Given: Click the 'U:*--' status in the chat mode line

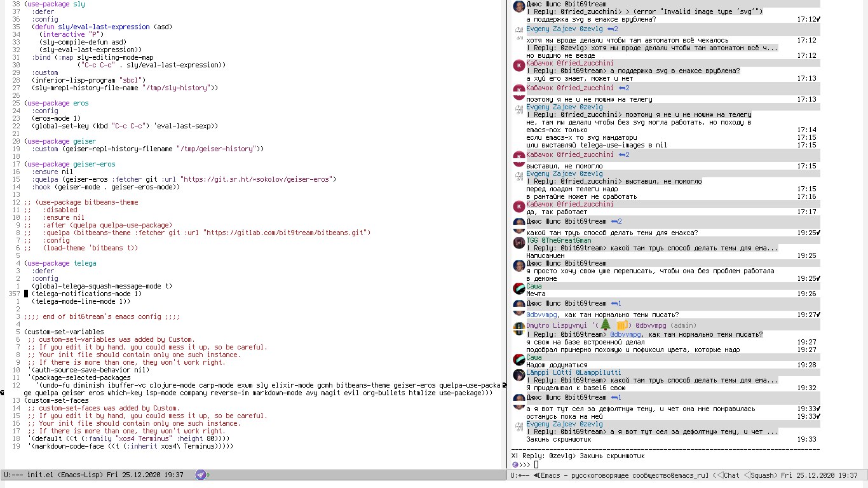Looking at the screenshot, I should (x=521, y=475).
